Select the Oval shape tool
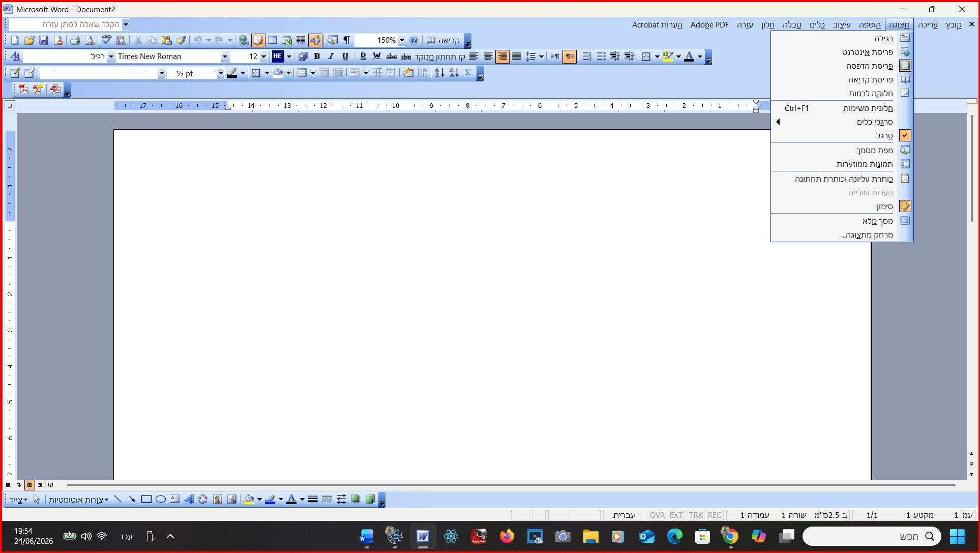The image size is (980, 553). pos(160,499)
